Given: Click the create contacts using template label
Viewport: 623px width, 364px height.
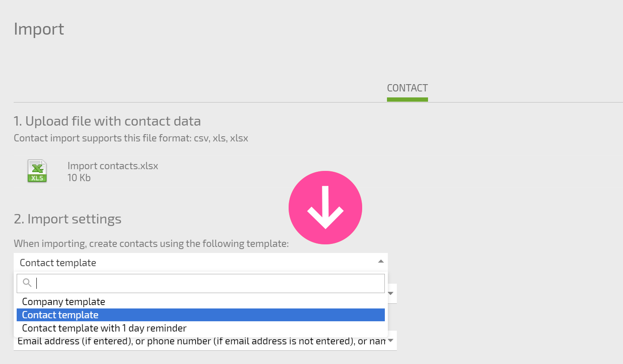Looking at the screenshot, I should pos(151,244).
